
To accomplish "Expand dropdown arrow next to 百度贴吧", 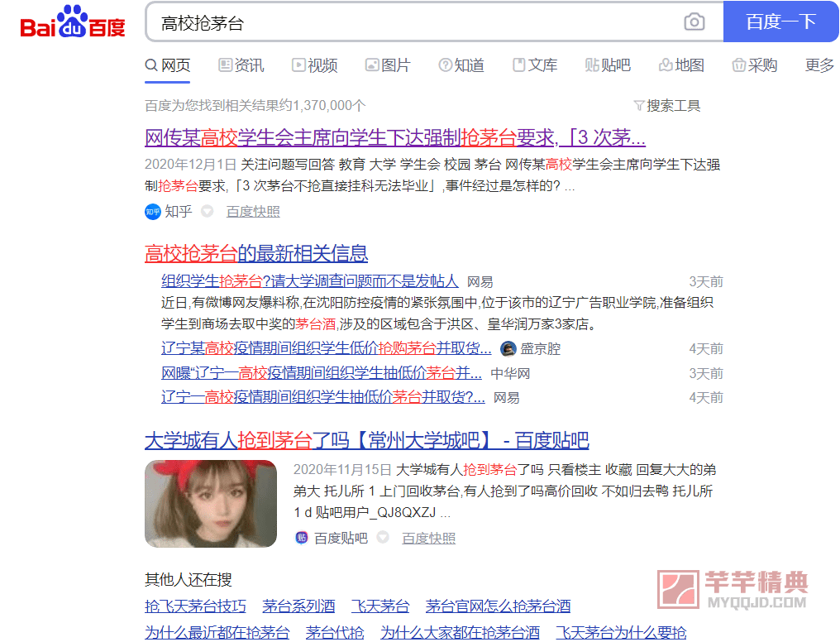I will 383,538.
